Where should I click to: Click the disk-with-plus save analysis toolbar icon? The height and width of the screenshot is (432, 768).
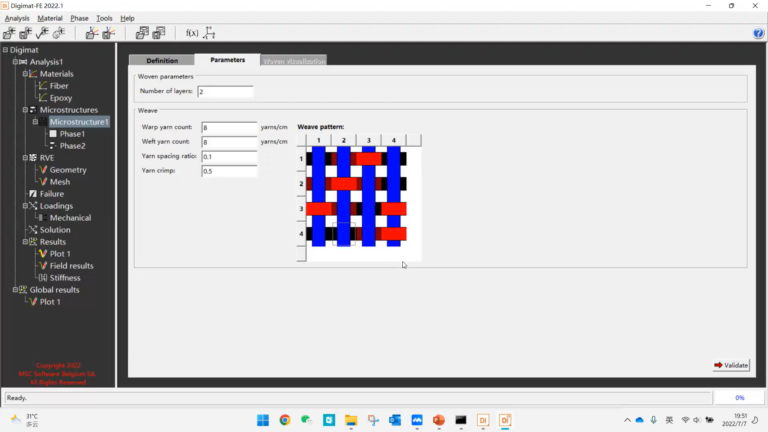click(25, 33)
